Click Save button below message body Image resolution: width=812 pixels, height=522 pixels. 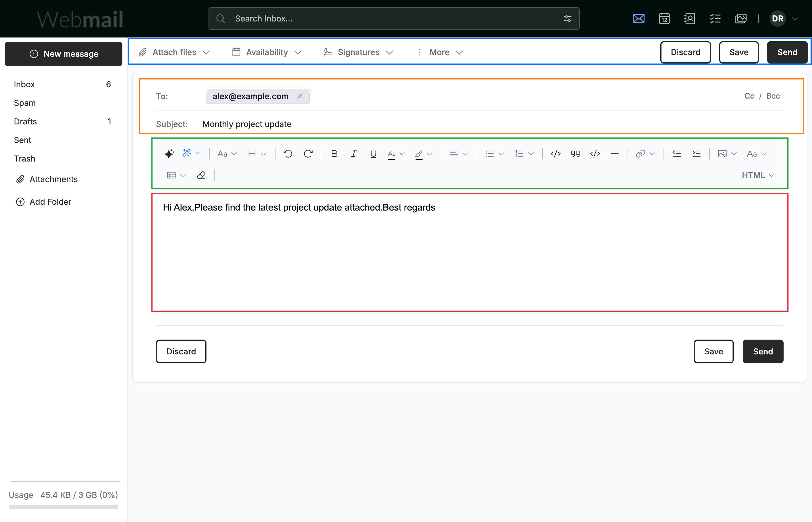(x=713, y=351)
